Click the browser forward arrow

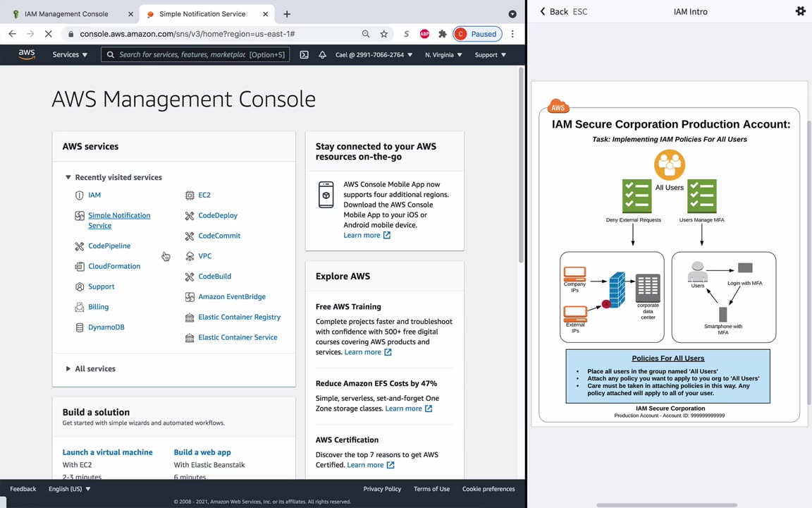click(30, 34)
